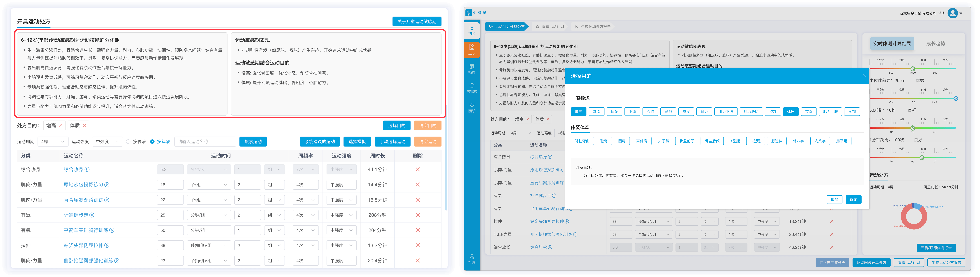Click the 1分钟跳绳 gauge marker
Screen dimensions: 980x277
[922, 158]
